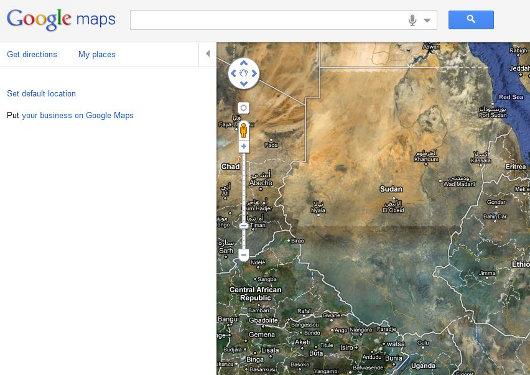Click Set default location link
This screenshot has width=530, height=375.
pos(41,93)
